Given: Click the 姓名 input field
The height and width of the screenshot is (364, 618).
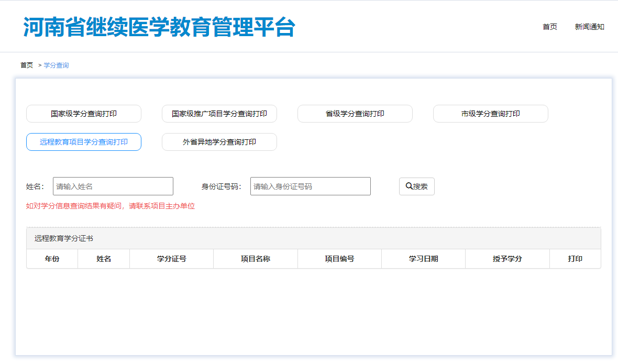Looking at the screenshot, I should coord(113,186).
